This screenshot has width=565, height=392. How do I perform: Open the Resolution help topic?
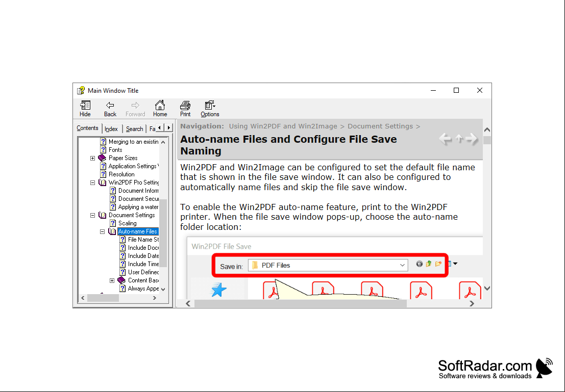121,174
